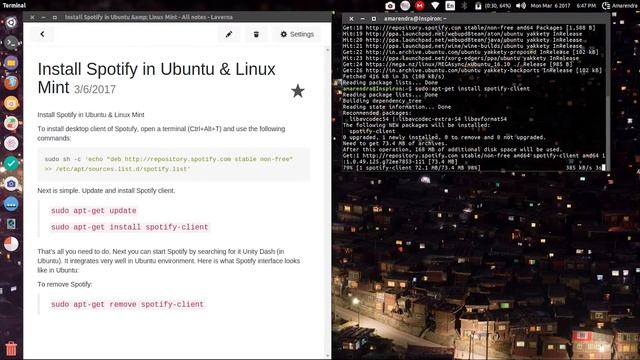Open the Files manager dock icon
The image size is (640, 360).
click(x=11, y=63)
